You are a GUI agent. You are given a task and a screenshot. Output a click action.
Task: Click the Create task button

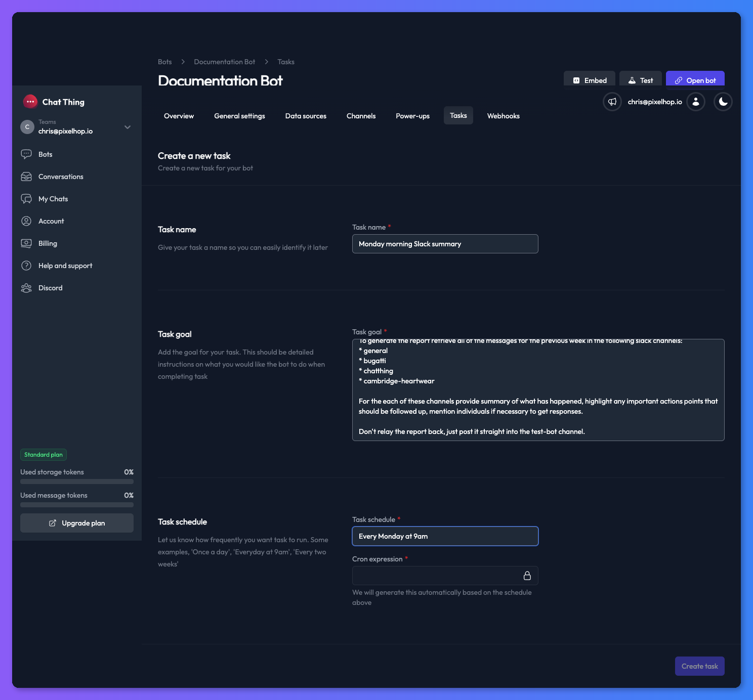pos(700,666)
